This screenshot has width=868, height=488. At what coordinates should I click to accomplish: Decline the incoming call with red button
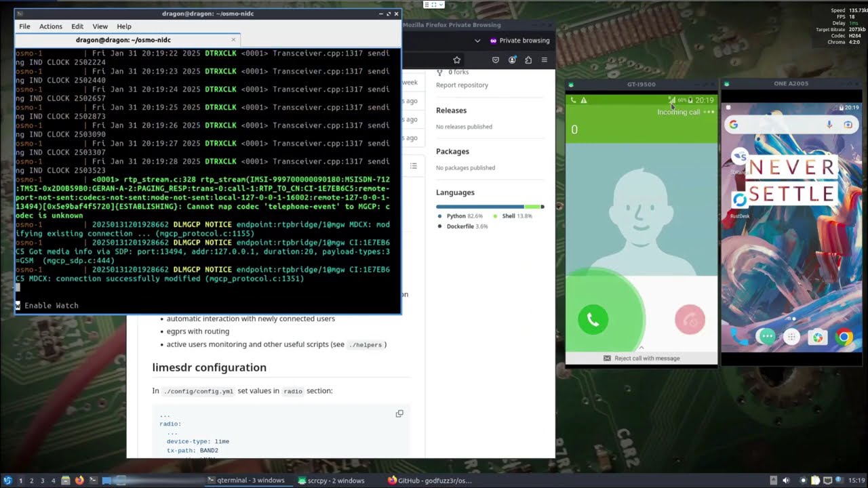(x=690, y=320)
